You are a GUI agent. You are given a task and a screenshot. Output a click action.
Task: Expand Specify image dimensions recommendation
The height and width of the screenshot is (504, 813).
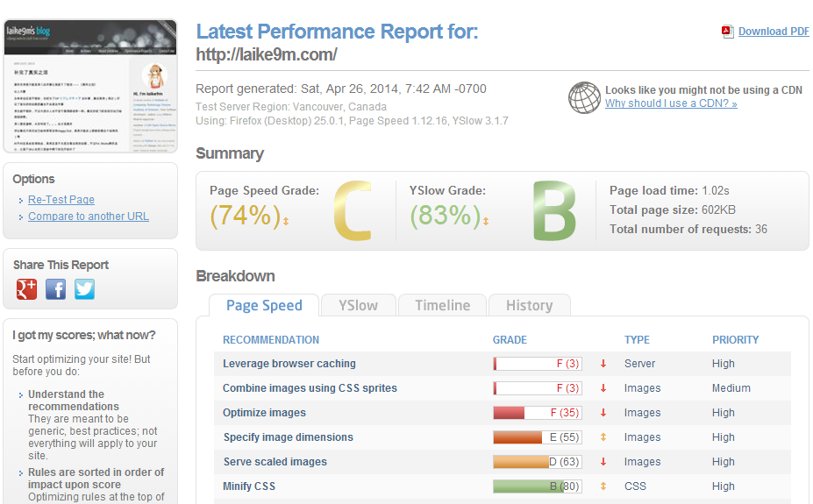(289, 437)
